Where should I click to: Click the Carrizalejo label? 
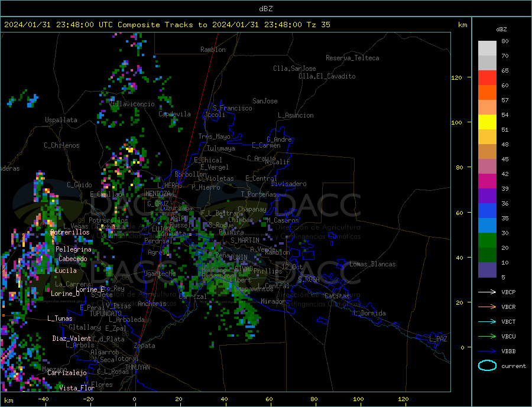click(x=67, y=373)
